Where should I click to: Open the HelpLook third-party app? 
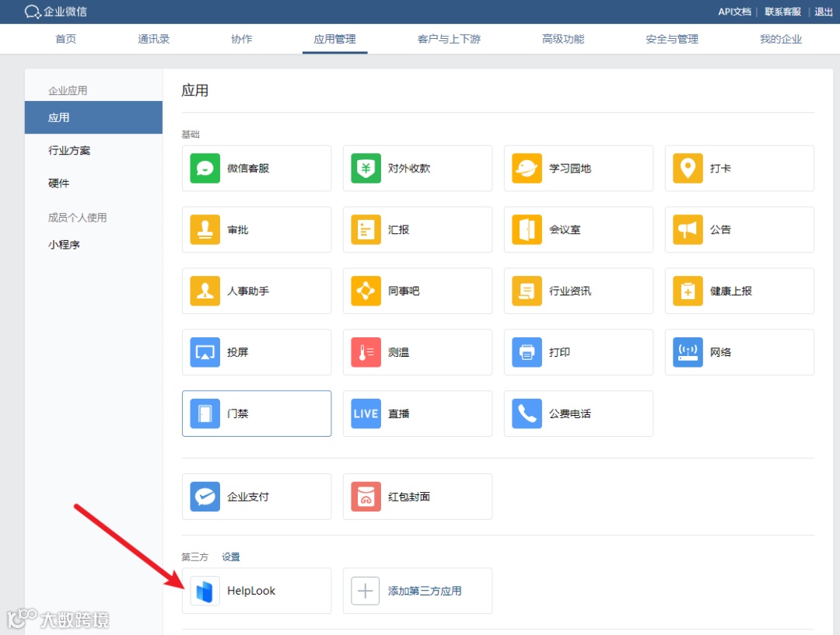pyautogui.click(x=257, y=591)
